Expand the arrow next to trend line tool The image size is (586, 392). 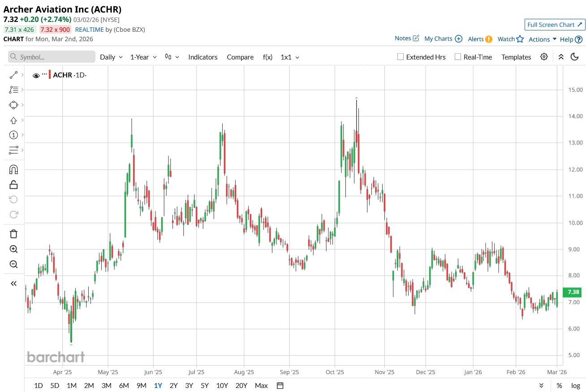coord(22,75)
